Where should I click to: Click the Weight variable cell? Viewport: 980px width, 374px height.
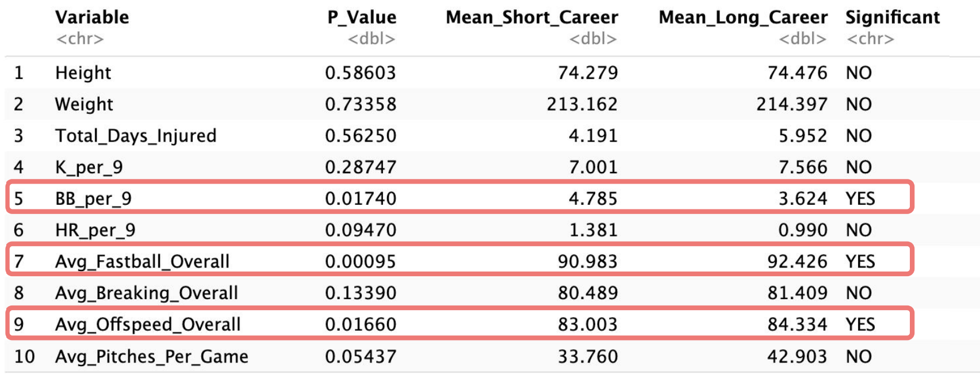84,104
